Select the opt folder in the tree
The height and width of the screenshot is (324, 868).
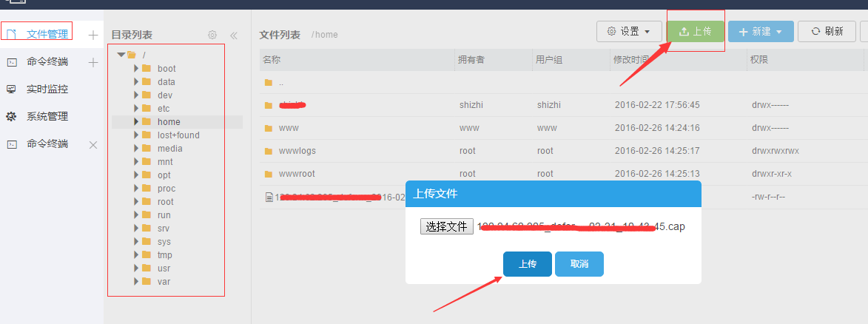[164, 175]
